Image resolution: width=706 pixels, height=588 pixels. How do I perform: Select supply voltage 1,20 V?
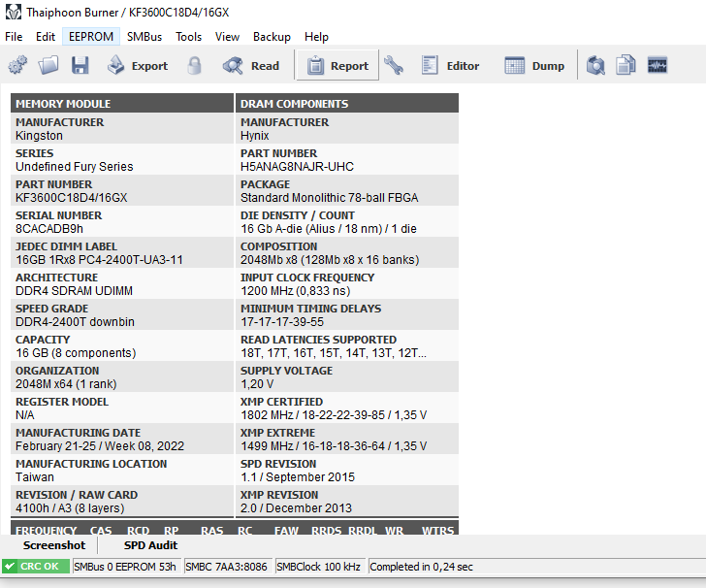tap(257, 384)
